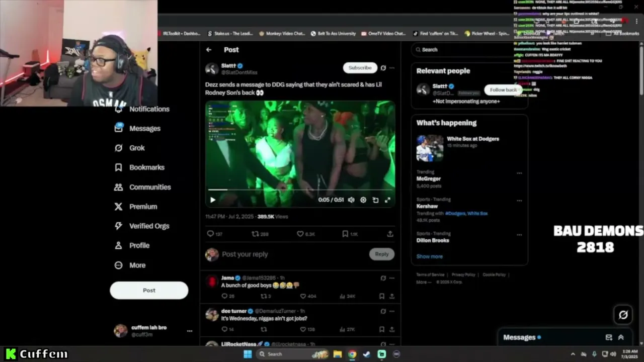
Task: Open File Explorer from the taskbar
Action: tap(338, 354)
